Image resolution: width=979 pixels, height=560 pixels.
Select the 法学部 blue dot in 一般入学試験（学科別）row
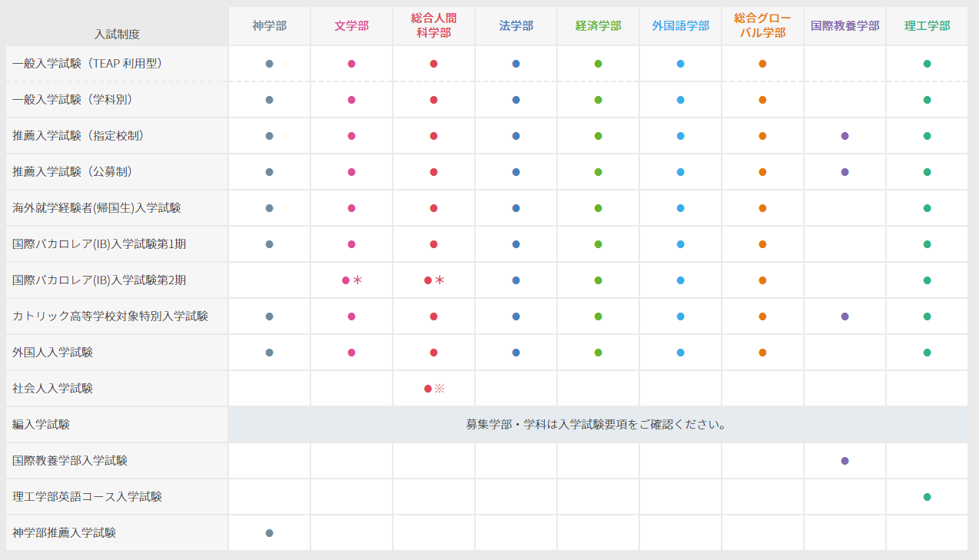coord(516,99)
